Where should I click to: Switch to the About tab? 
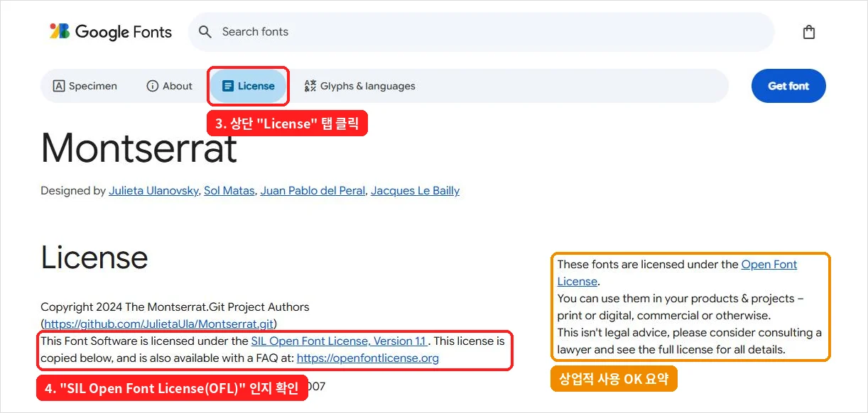tap(169, 86)
